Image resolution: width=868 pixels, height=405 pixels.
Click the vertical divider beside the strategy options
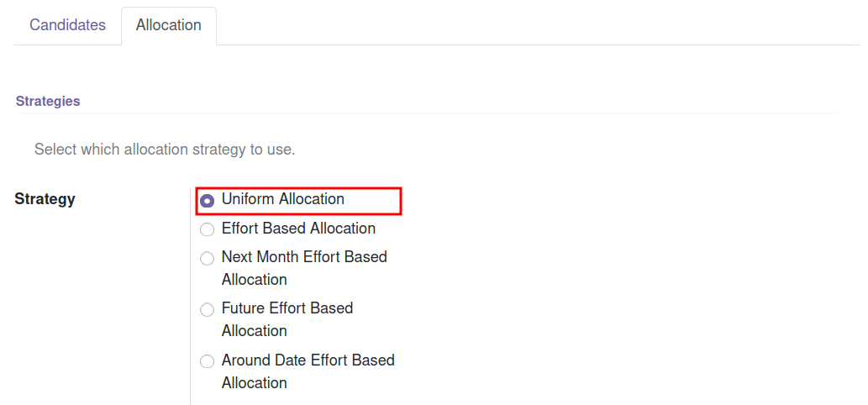coord(191,296)
